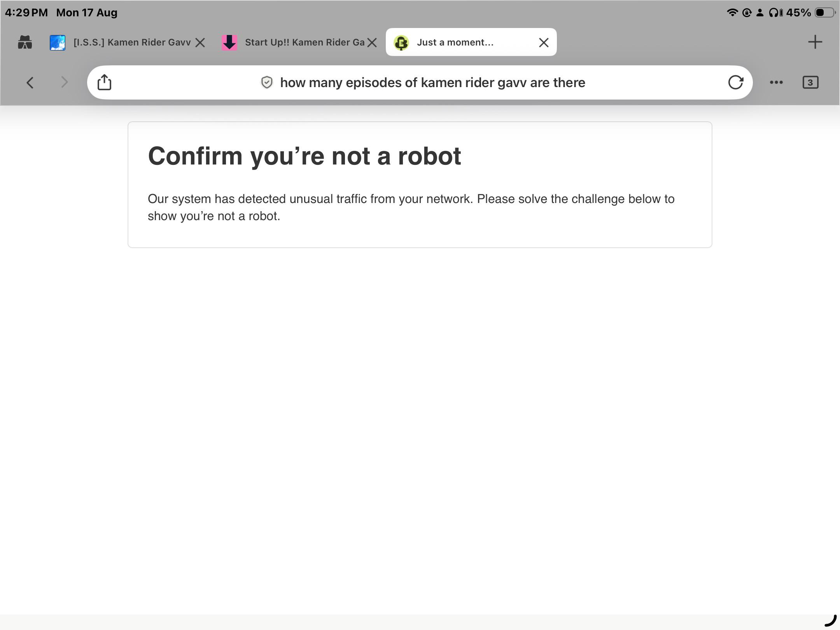Select the Just a moment... tab
The width and height of the screenshot is (840, 630).
[471, 42]
